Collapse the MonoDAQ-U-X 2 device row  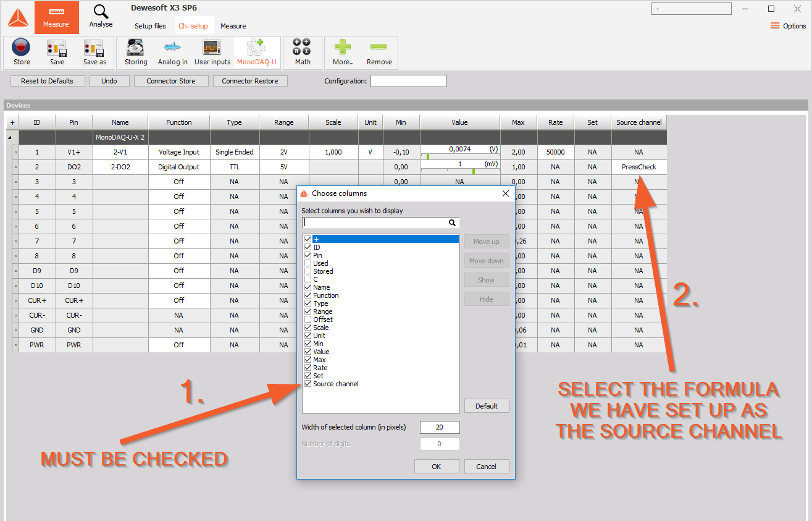point(9,137)
